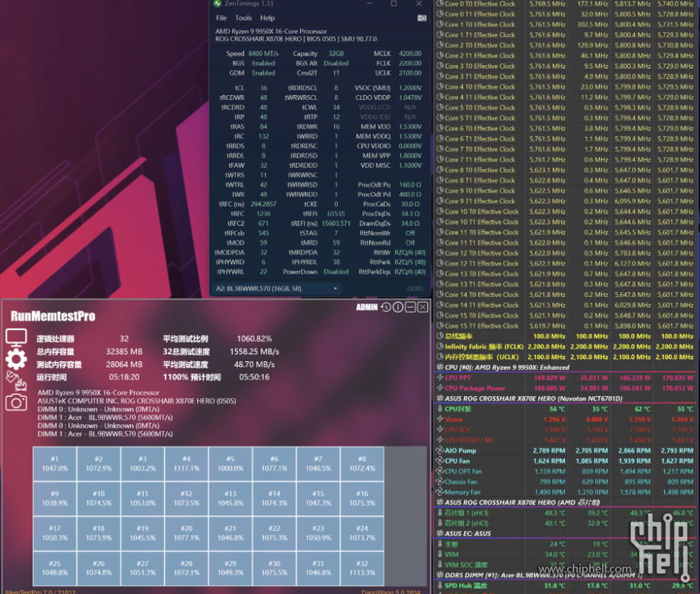Click memtest cell #32 showing 1113.3%
The width and height of the screenshot is (700, 594).
point(362,568)
